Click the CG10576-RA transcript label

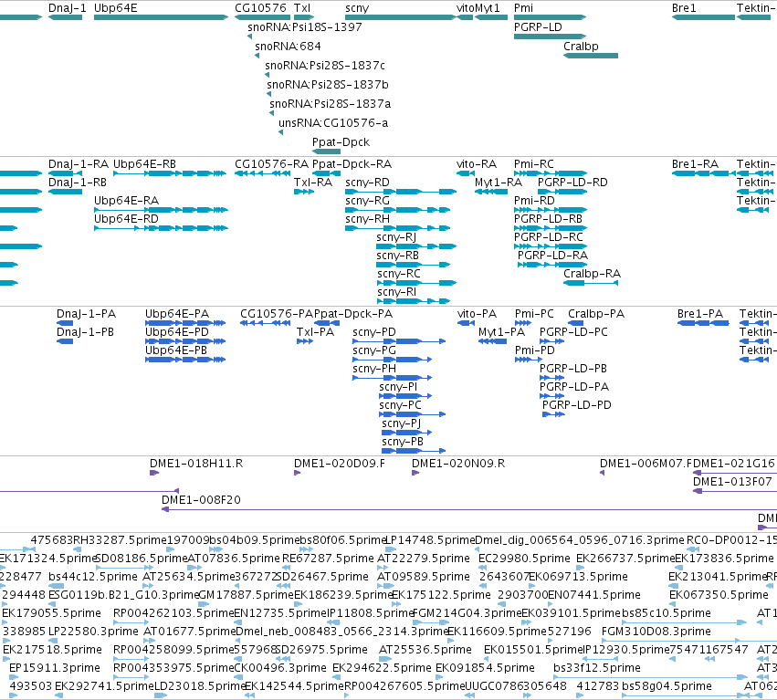tap(271, 164)
